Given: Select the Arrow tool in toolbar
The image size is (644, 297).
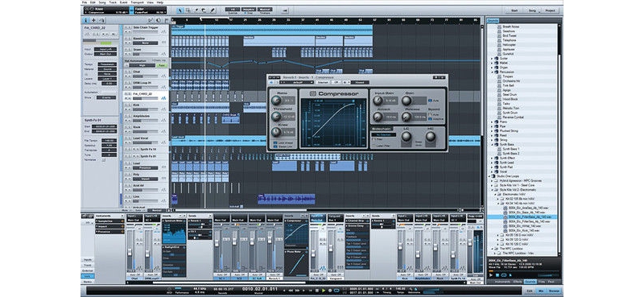Looking at the screenshot, I should click(180, 10).
